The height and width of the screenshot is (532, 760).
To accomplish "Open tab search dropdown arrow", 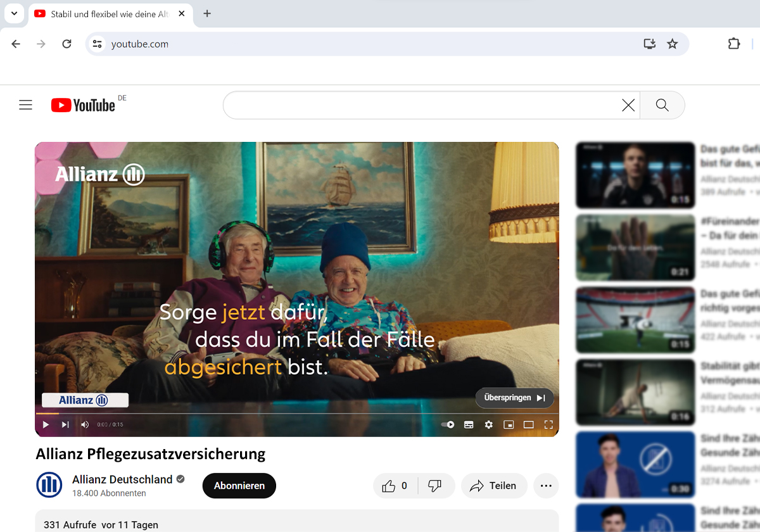I will tap(14, 13).
